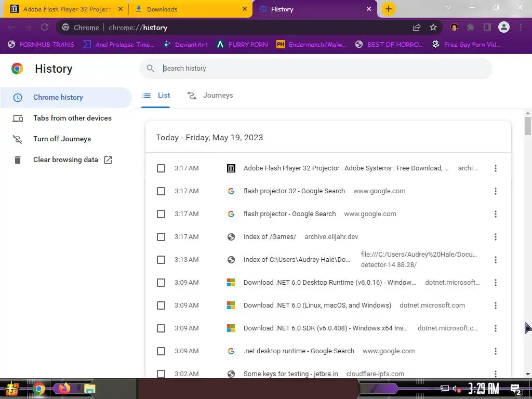Open the share page icon in the address bar

[x=417, y=28]
